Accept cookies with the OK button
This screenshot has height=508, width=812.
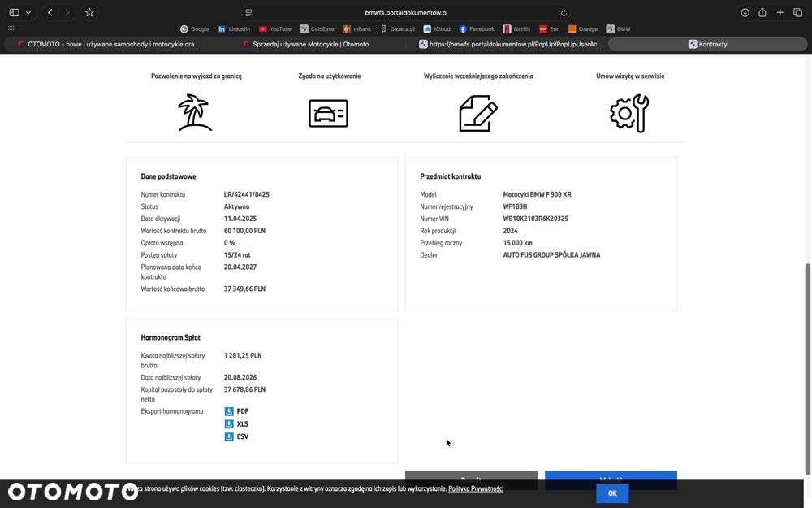[612, 493]
